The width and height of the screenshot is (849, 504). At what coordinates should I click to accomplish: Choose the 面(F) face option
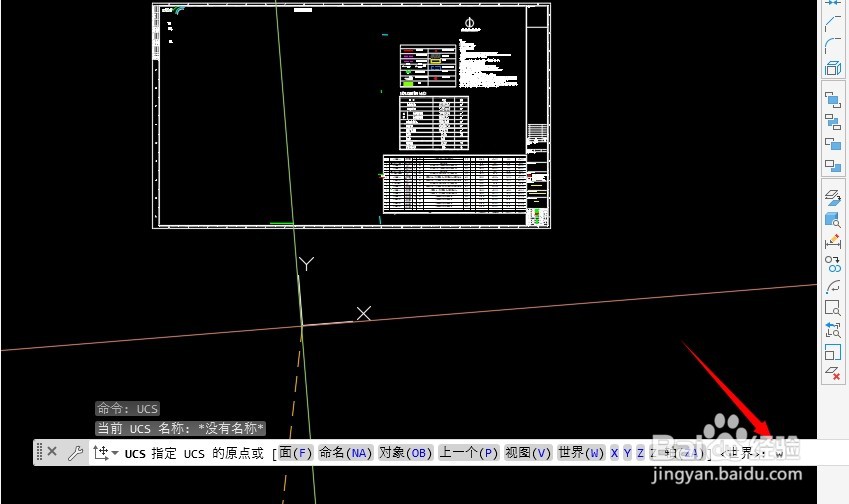pos(296,453)
